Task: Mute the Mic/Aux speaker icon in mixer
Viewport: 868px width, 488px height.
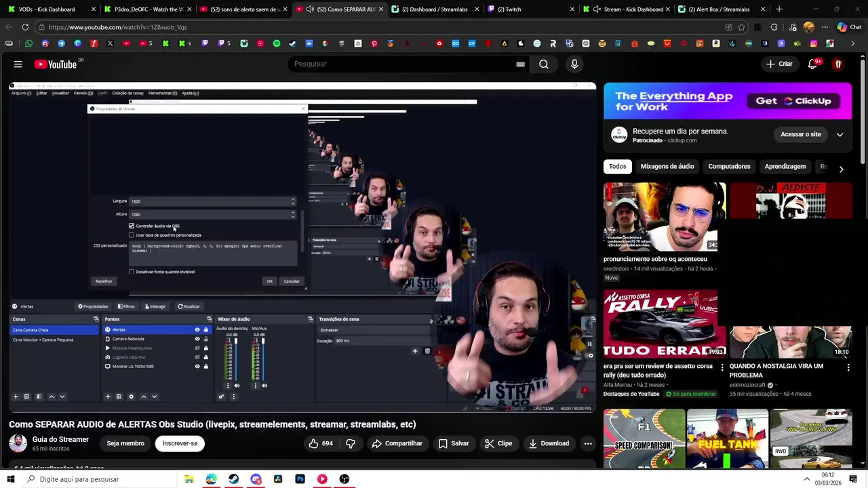Action: coord(264,386)
